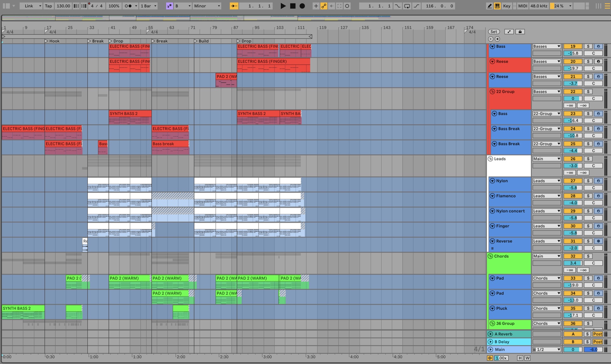Toggle the Punch-In switch icon
The height and width of the screenshot is (364, 611).
[398, 6]
